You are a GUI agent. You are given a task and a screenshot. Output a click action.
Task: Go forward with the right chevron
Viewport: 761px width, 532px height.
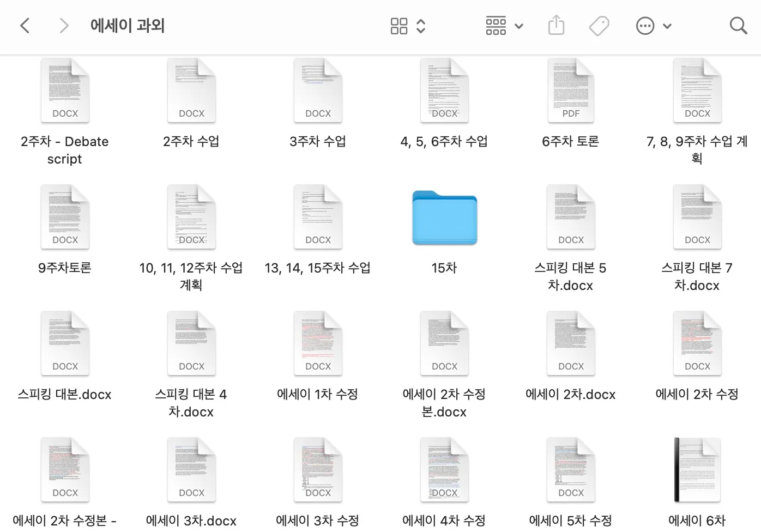64,26
